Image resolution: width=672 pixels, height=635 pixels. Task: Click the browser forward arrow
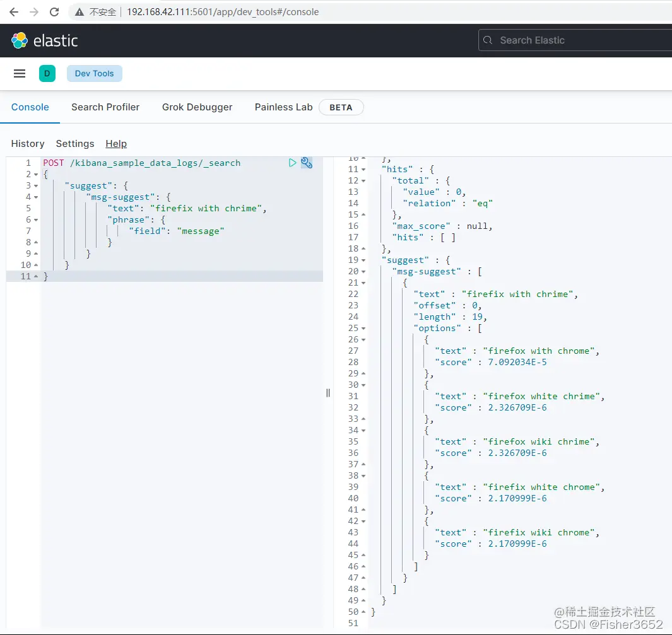tap(34, 12)
